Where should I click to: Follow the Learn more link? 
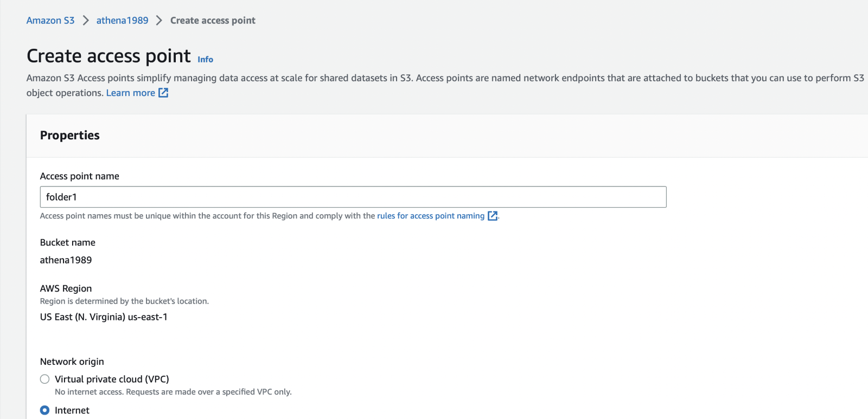point(130,93)
